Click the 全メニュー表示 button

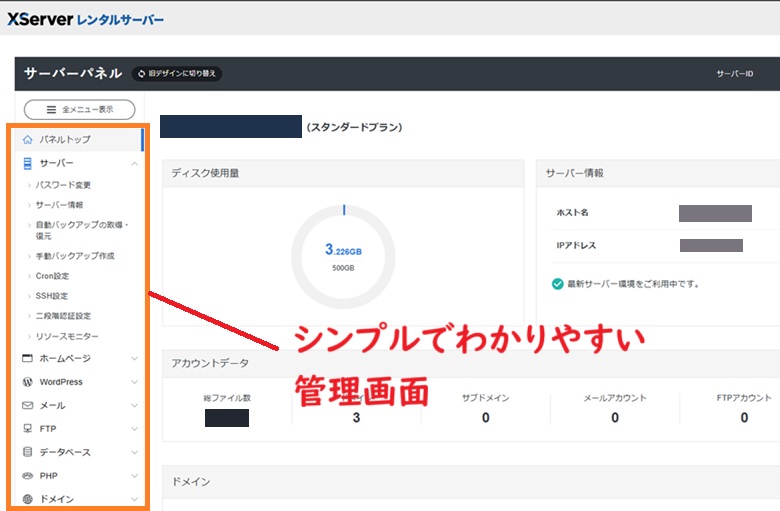[80, 109]
